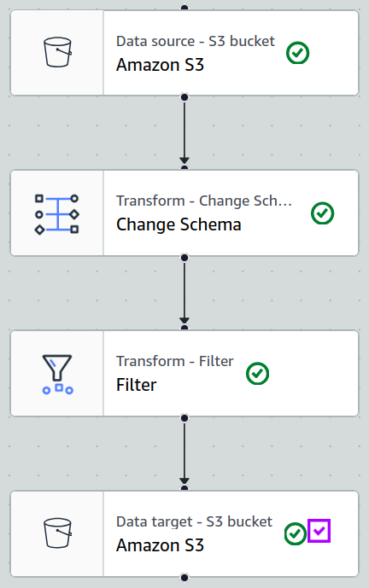Toggle the purple checkbox on the Data target node

click(x=319, y=531)
